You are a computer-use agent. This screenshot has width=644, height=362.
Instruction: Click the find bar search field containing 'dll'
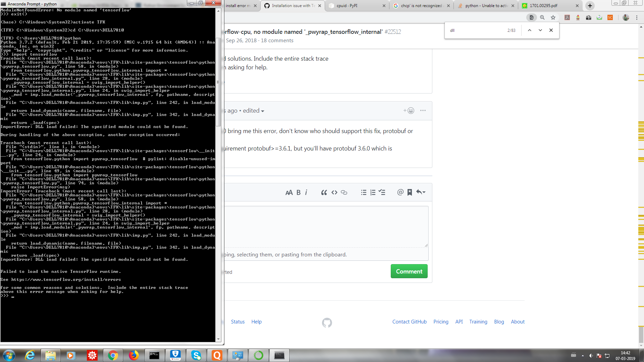point(476,30)
